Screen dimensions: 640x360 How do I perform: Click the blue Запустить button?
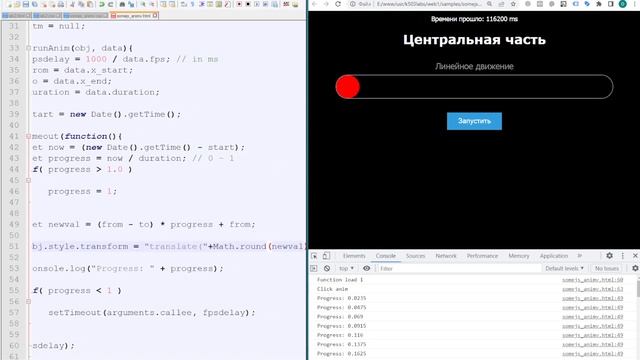pyautogui.click(x=474, y=121)
